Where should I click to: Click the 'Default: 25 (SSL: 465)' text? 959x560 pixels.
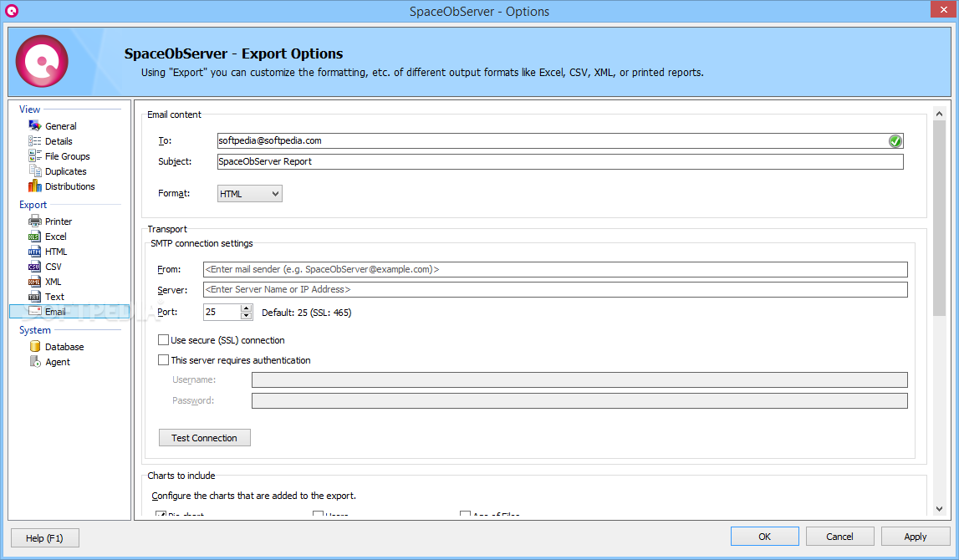tap(306, 313)
